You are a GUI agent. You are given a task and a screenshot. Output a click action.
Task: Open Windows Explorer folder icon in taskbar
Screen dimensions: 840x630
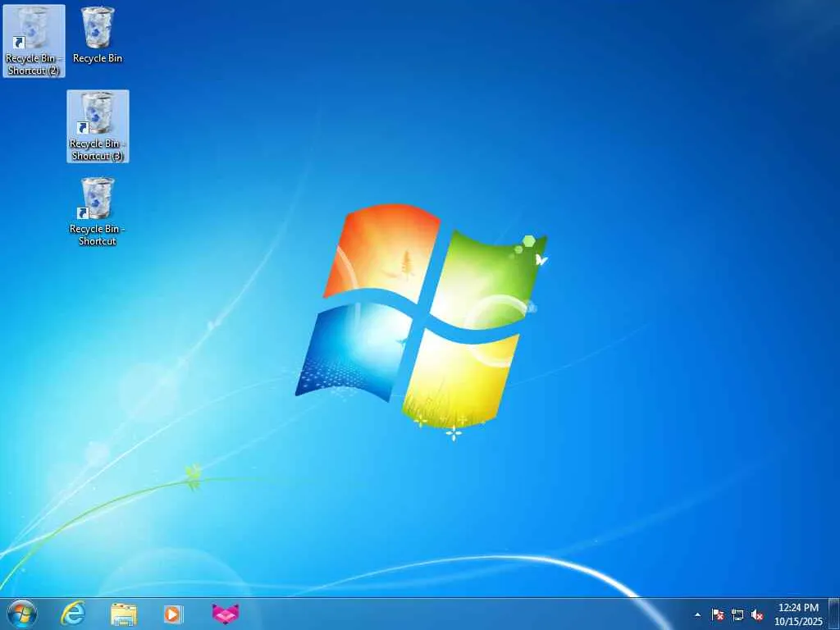tap(123, 614)
